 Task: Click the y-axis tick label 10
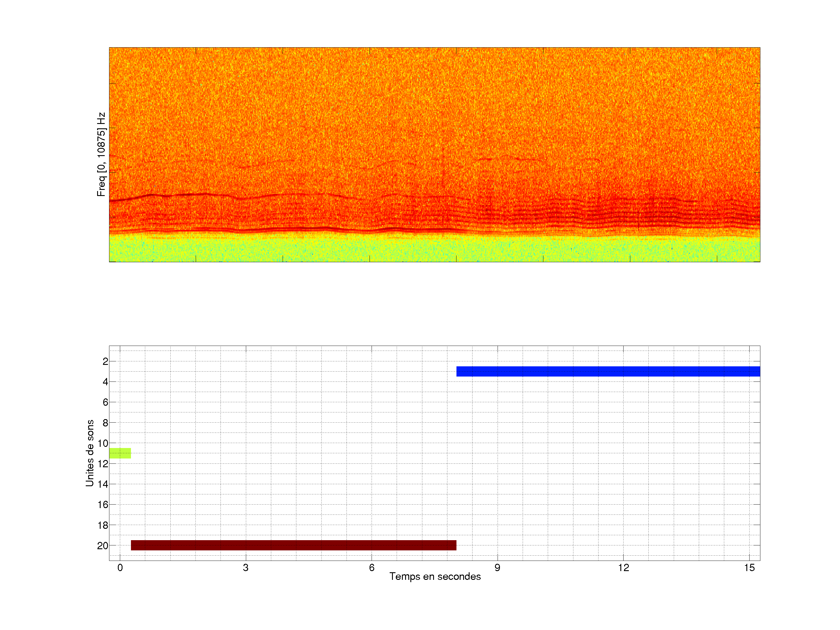[x=103, y=443]
